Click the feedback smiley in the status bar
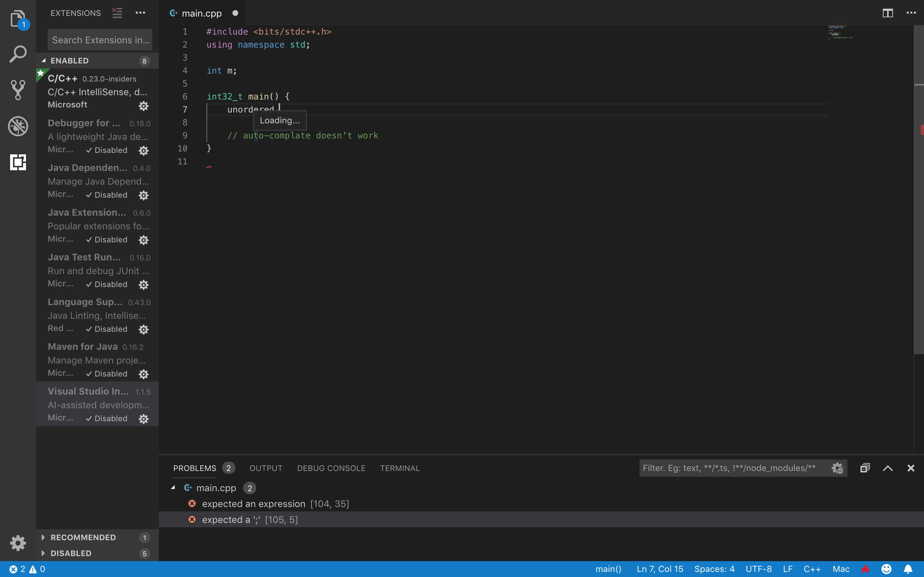 pos(886,569)
